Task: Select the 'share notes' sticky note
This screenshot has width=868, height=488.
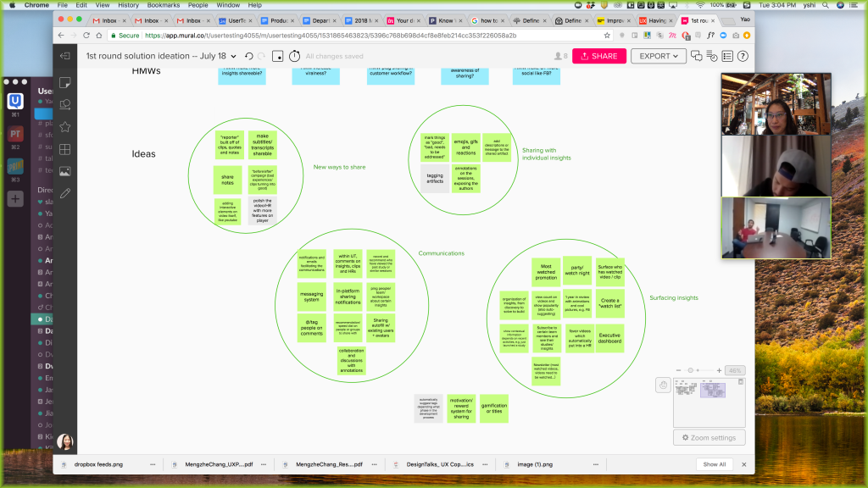Action: point(227,180)
